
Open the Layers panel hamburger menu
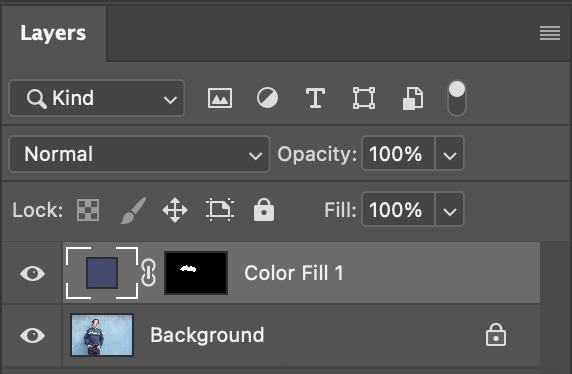(550, 33)
